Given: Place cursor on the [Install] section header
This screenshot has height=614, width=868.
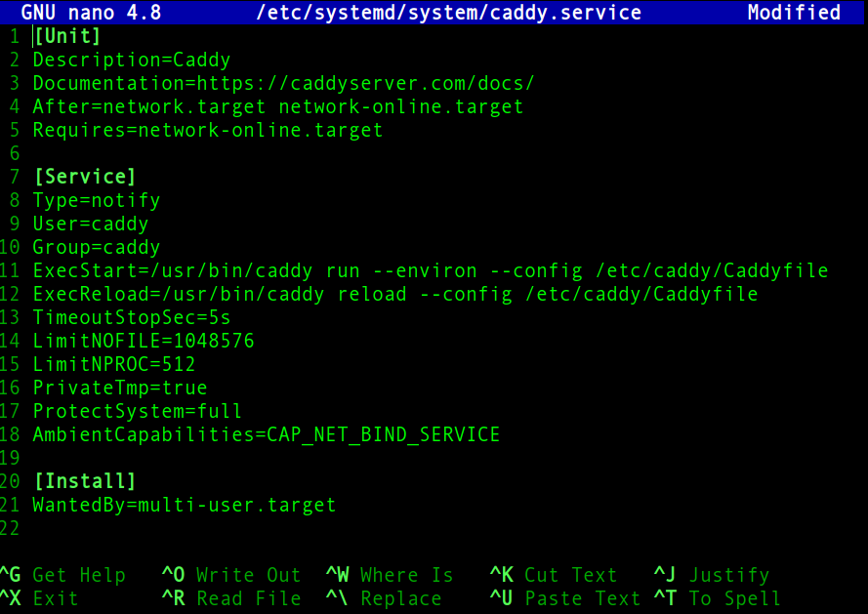Looking at the screenshot, I should (x=85, y=481).
